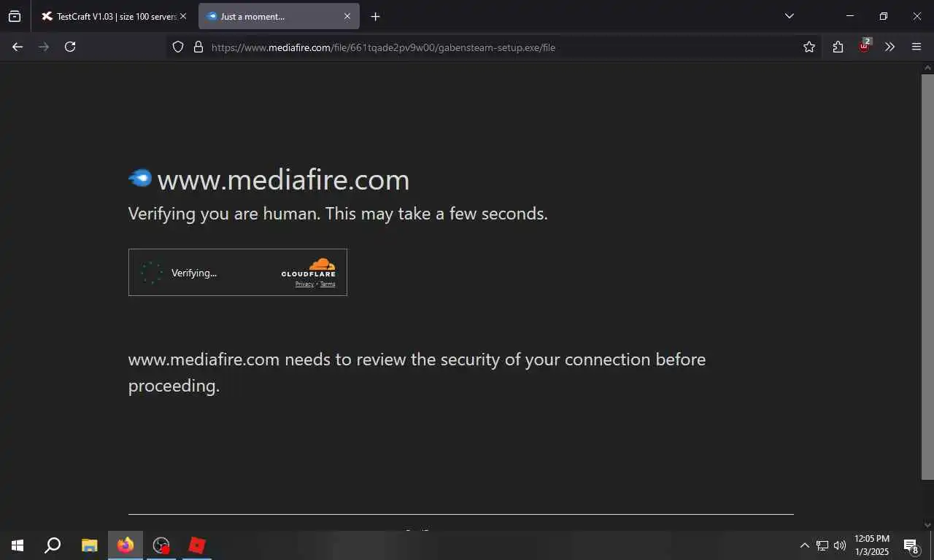Go back to the previous page

click(x=18, y=47)
